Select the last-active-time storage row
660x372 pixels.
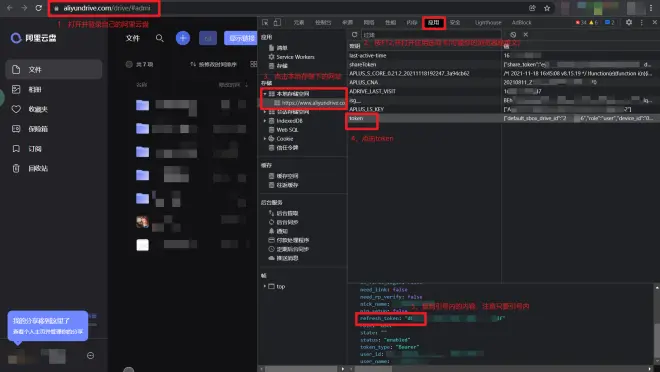(503, 56)
